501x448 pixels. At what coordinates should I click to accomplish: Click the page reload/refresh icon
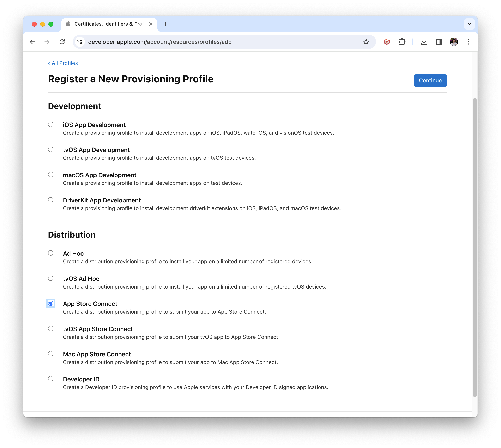[x=63, y=42]
